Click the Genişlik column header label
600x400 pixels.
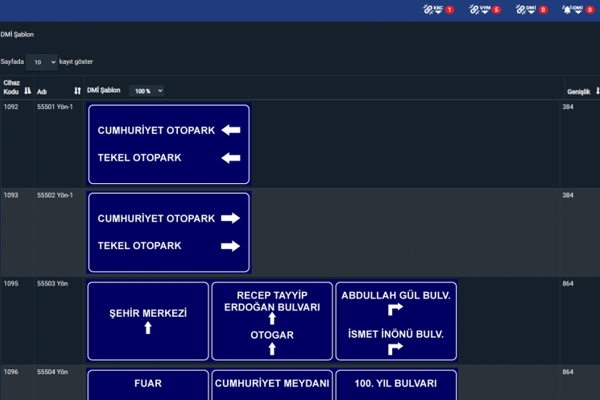point(579,92)
